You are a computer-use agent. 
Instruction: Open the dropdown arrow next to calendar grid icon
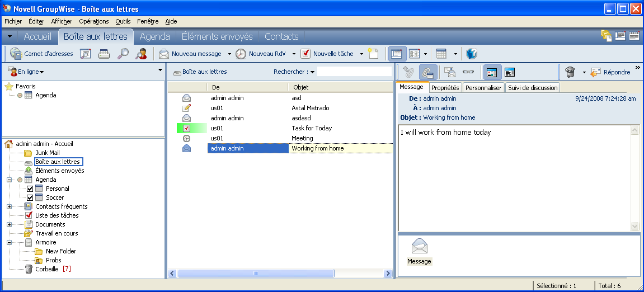[455, 54]
